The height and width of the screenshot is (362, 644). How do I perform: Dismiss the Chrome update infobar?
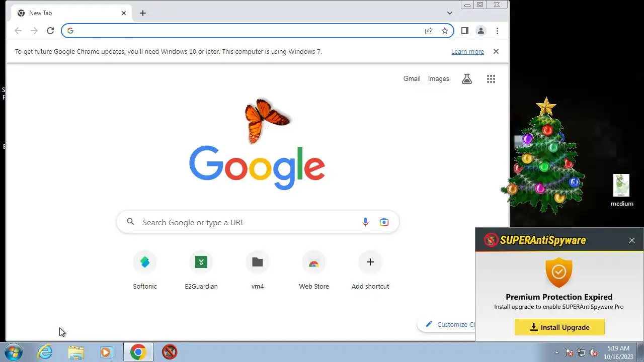(496, 51)
